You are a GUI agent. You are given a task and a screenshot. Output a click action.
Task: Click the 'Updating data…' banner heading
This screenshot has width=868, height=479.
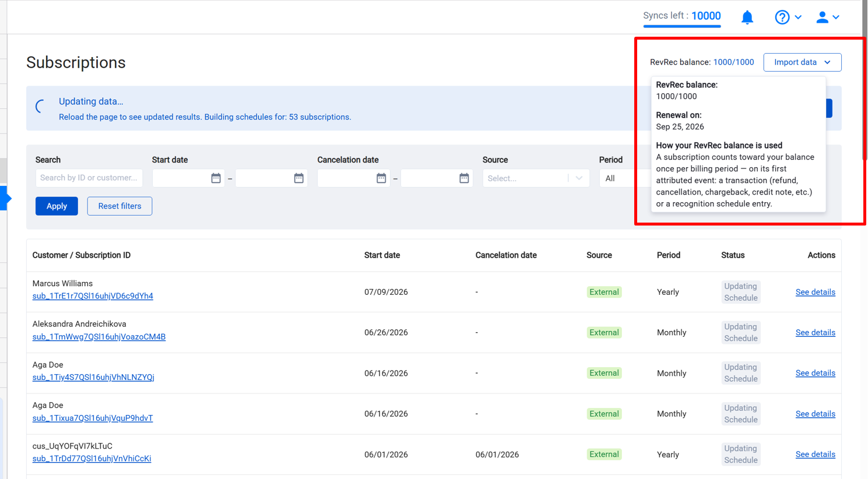coord(91,101)
